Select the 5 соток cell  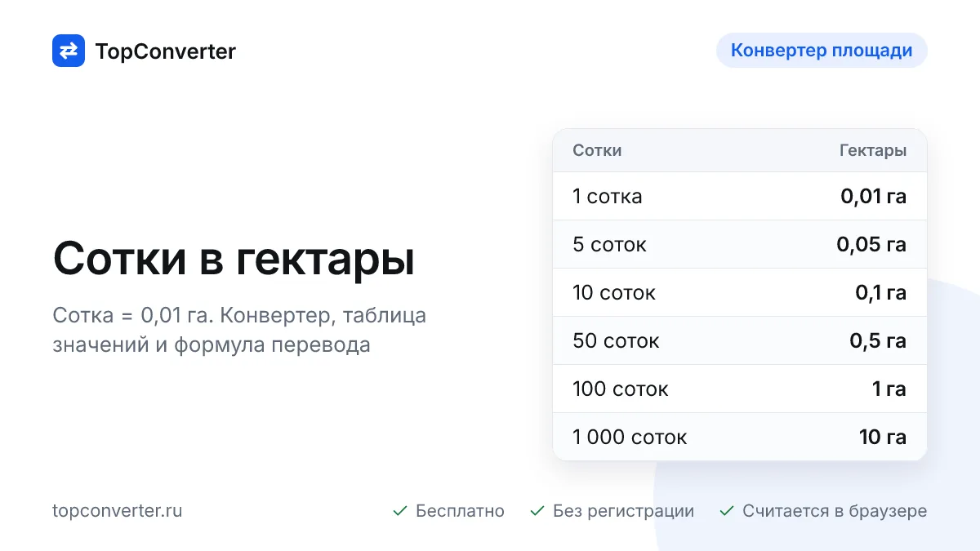tap(609, 245)
